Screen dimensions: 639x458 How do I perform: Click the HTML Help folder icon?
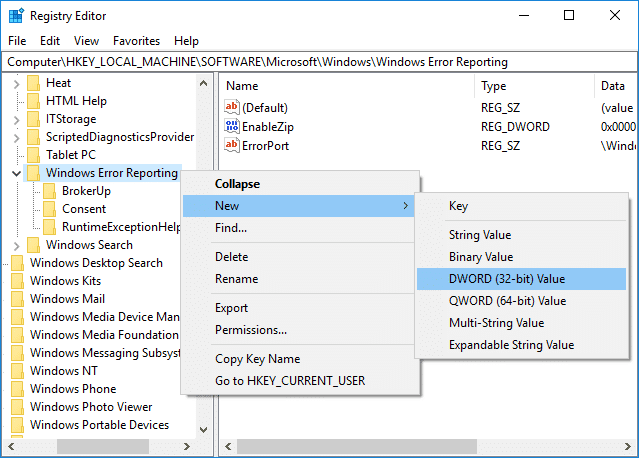point(33,101)
